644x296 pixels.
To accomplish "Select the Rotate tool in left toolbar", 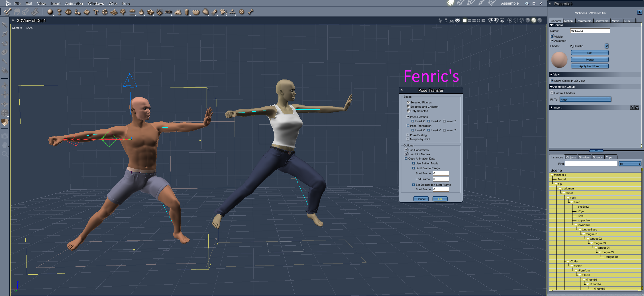I will pyautogui.click(x=5, y=43).
